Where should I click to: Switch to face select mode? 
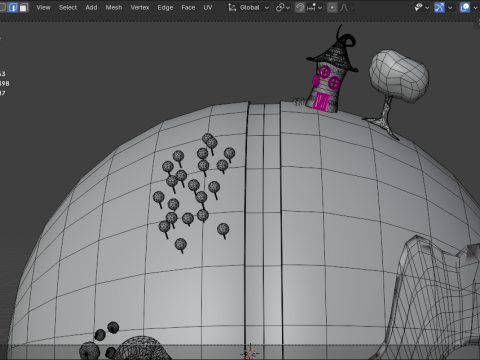tap(23, 7)
